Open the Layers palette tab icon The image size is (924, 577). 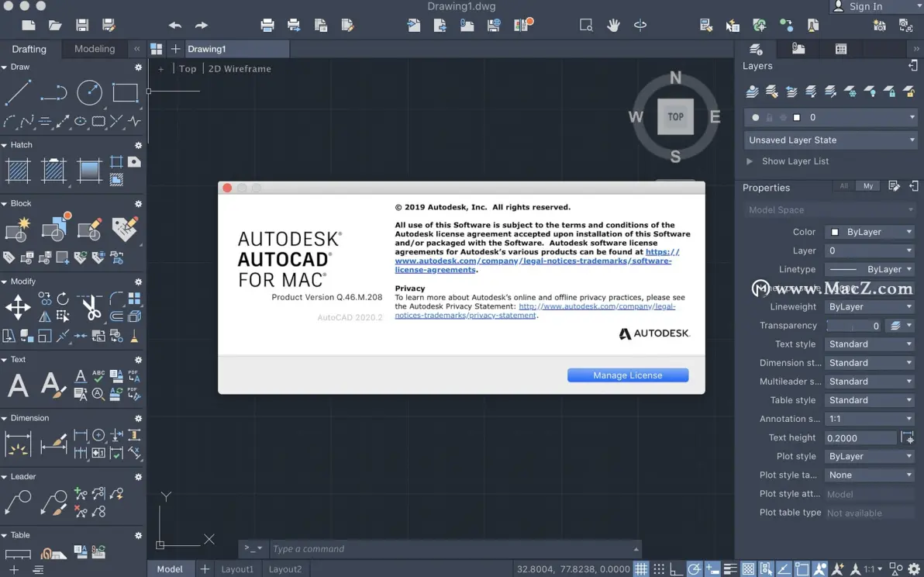(756, 49)
